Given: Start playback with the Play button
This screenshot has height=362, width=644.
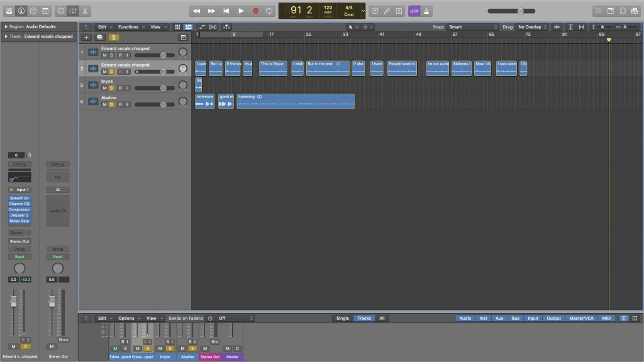Looking at the screenshot, I should (x=241, y=11).
